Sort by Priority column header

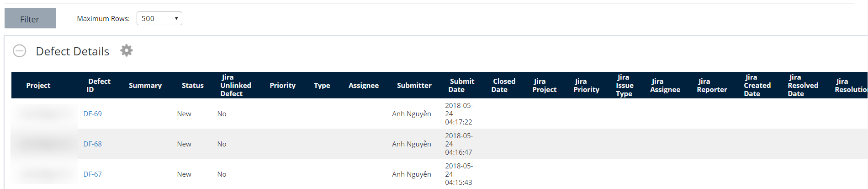tap(282, 86)
